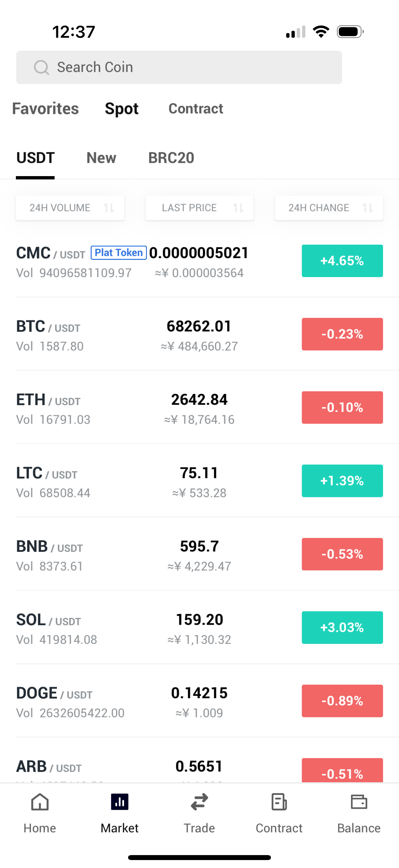The image size is (399, 868).
Task: Switch to the Contract top tab
Action: [x=196, y=109]
